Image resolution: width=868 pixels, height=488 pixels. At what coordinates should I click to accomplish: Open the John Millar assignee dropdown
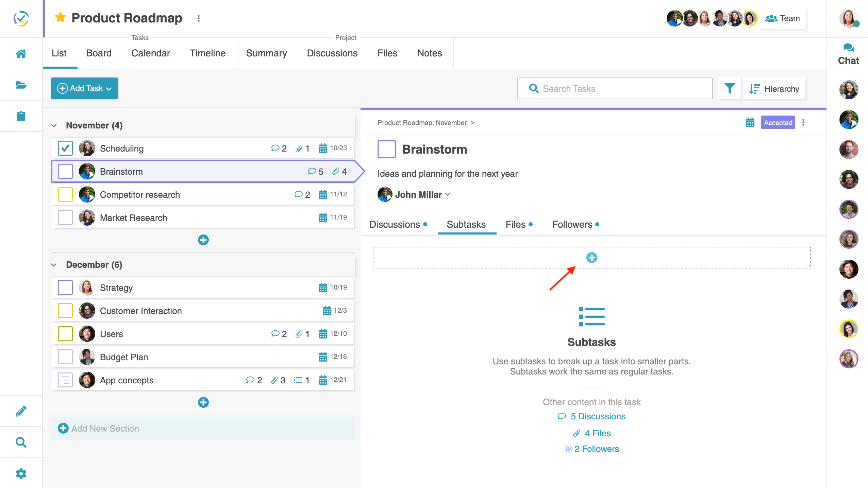pos(447,194)
